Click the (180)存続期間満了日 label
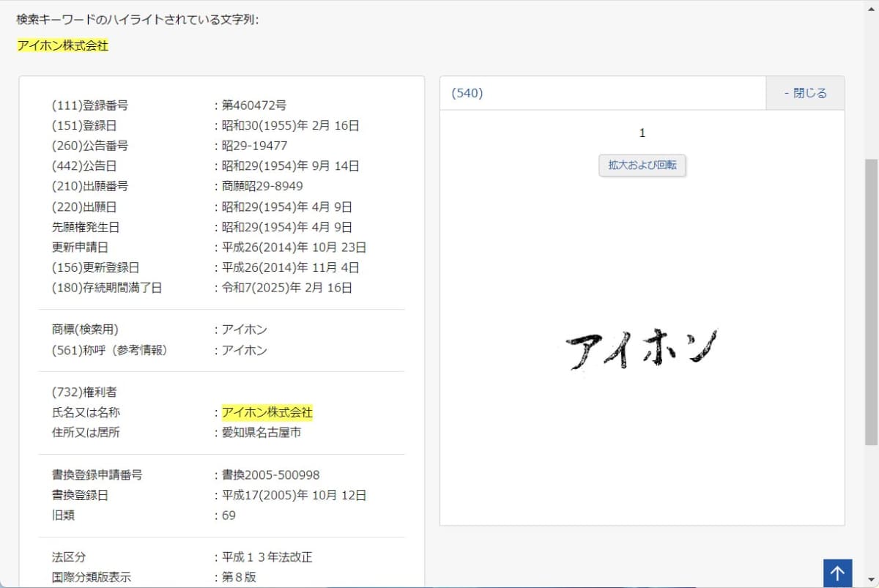The width and height of the screenshot is (879, 588). 107,288
